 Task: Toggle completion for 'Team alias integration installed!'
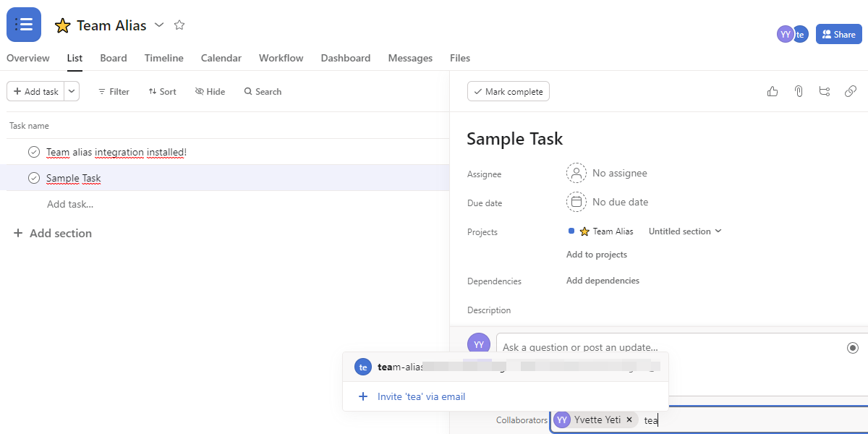(x=33, y=152)
